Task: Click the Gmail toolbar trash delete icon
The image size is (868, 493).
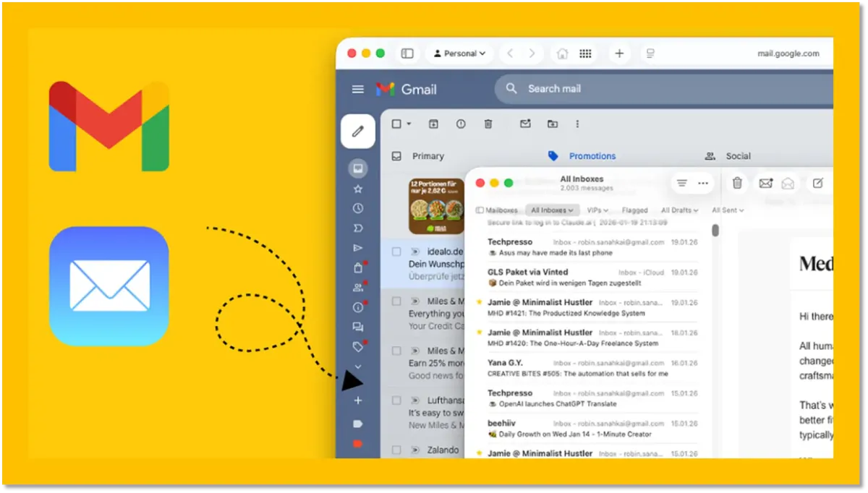Action: (x=488, y=124)
